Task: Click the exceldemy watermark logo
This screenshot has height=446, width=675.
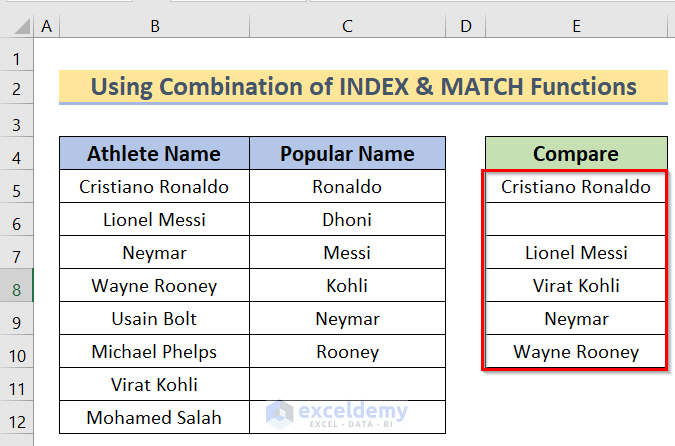Action: pos(337,412)
